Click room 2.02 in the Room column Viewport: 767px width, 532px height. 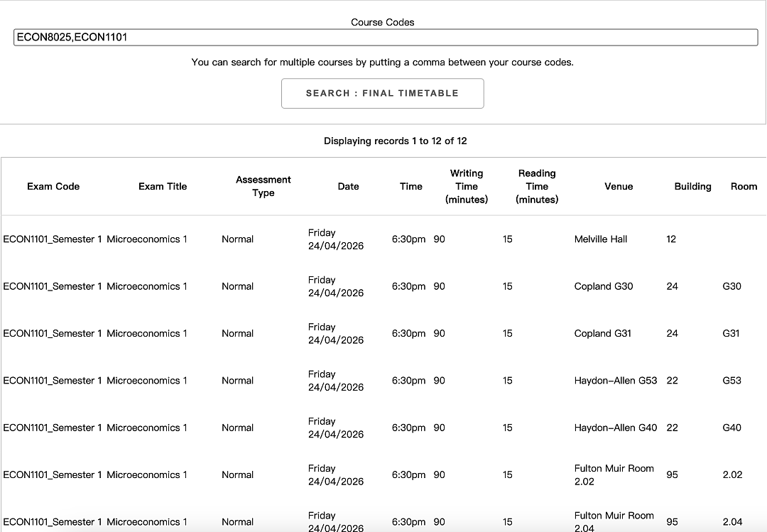point(732,474)
